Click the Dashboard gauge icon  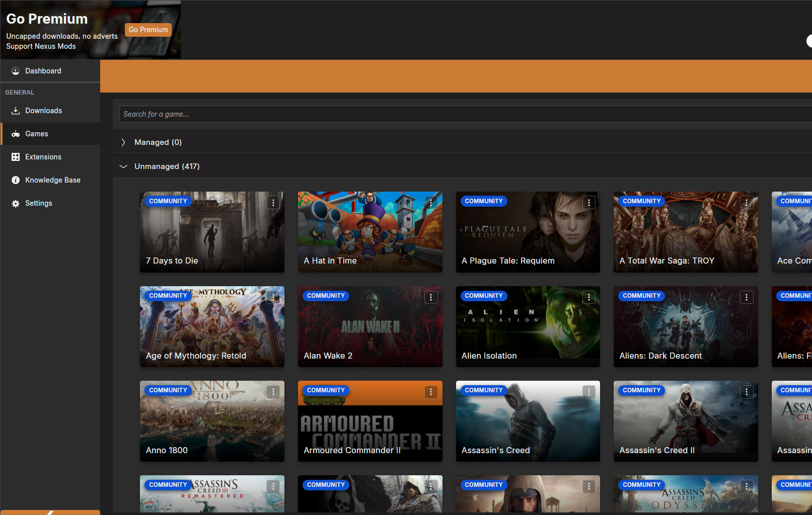tap(16, 71)
